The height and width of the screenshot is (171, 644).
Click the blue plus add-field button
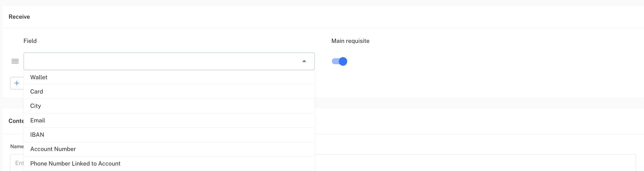coord(17,83)
